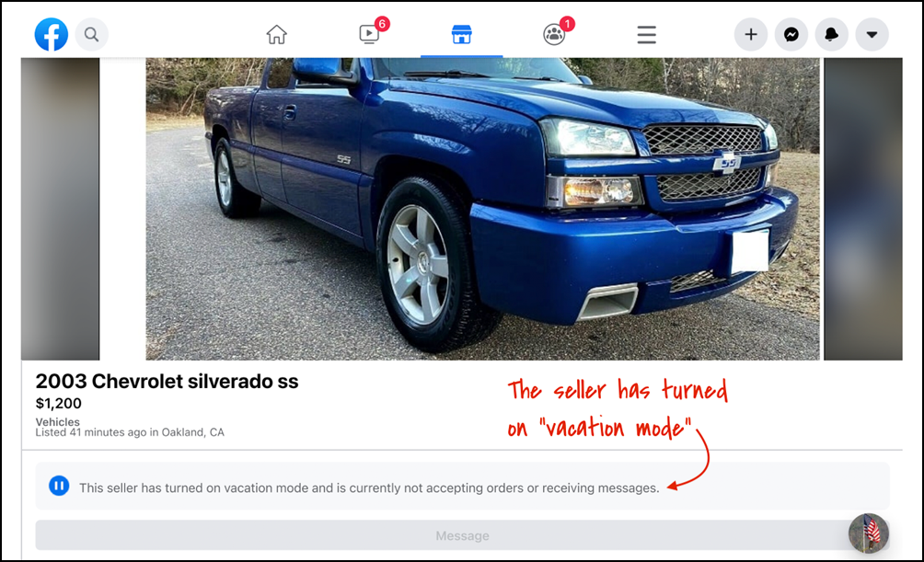The height and width of the screenshot is (562, 924).
Task: Click the Vehicles category link
Action: (57, 422)
